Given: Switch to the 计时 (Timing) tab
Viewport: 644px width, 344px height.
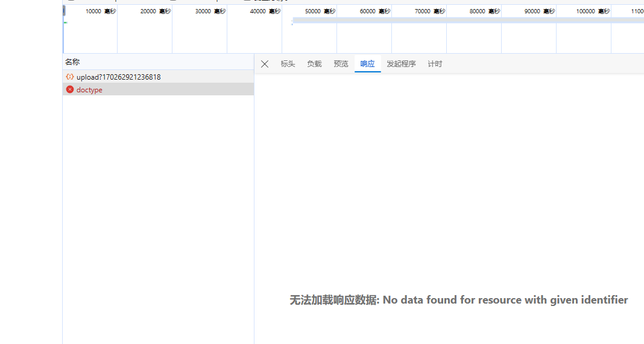Looking at the screenshot, I should click(435, 64).
